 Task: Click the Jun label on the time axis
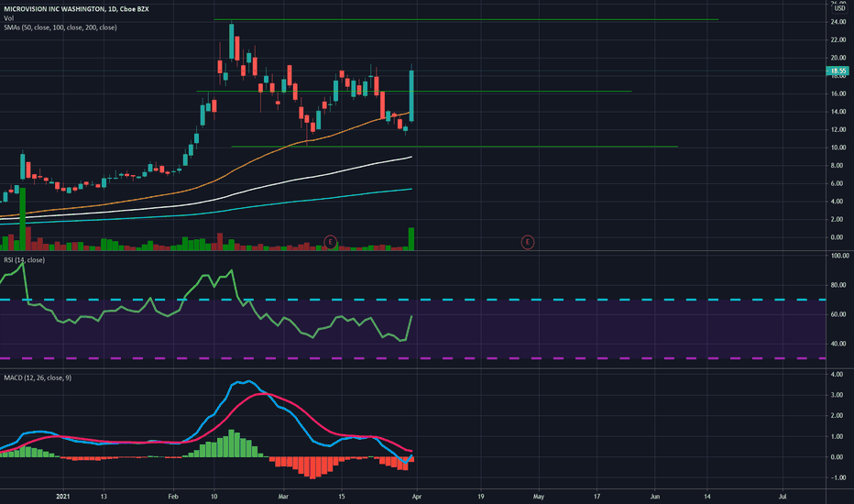(654, 497)
